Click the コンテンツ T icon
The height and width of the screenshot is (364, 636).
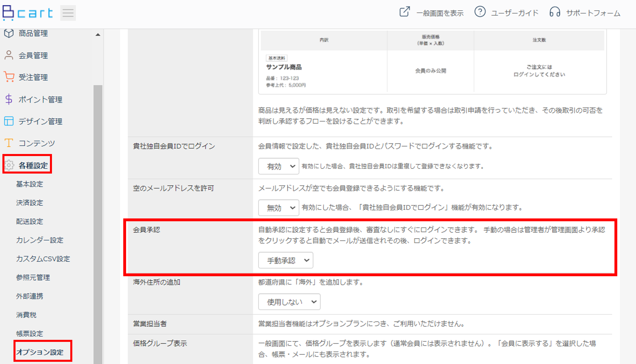click(9, 143)
